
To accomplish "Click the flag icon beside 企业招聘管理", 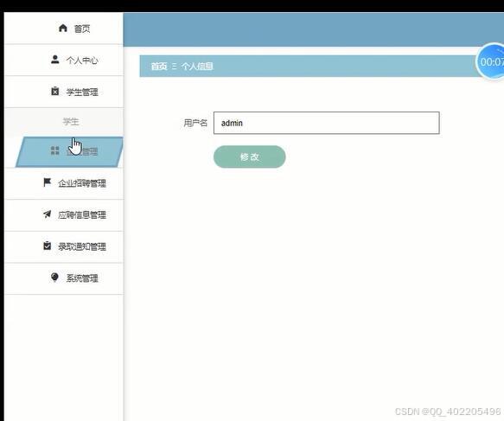I will coord(48,182).
